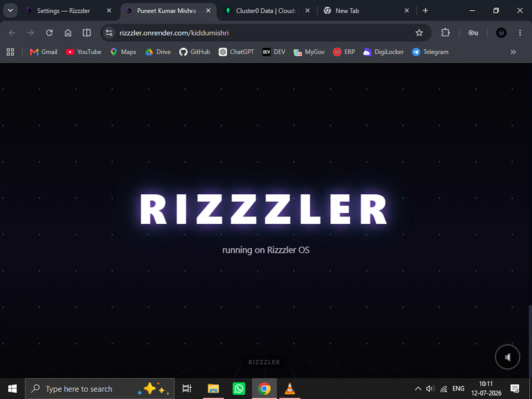This screenshot has width=532, height=399.
Task: Open the MyGov bookmark
Action: [309, 52]
